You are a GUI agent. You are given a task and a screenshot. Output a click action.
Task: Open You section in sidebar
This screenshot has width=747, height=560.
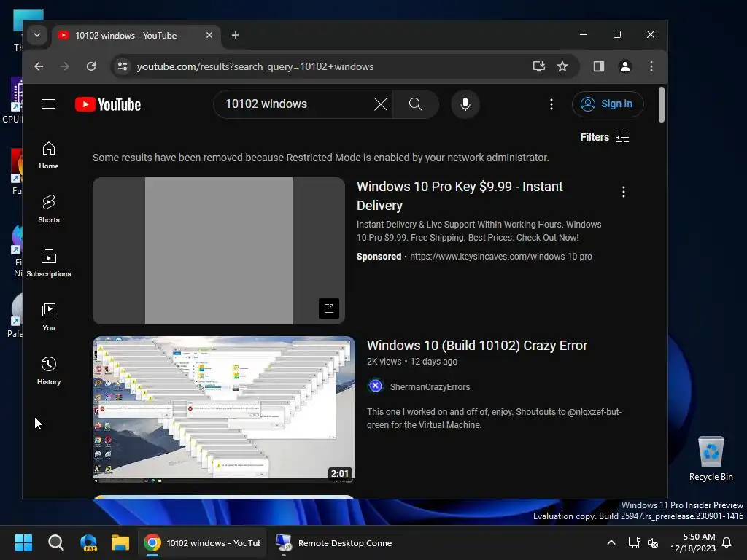coord(49,317)
